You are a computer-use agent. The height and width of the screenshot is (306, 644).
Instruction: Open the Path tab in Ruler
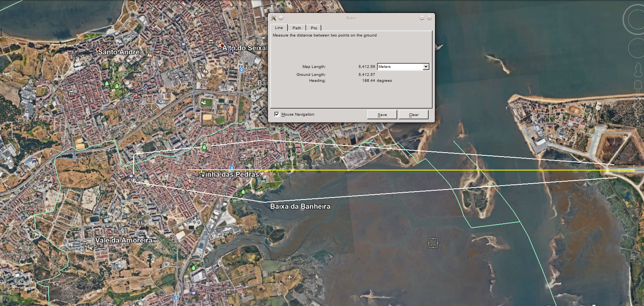tap(297, 28)
